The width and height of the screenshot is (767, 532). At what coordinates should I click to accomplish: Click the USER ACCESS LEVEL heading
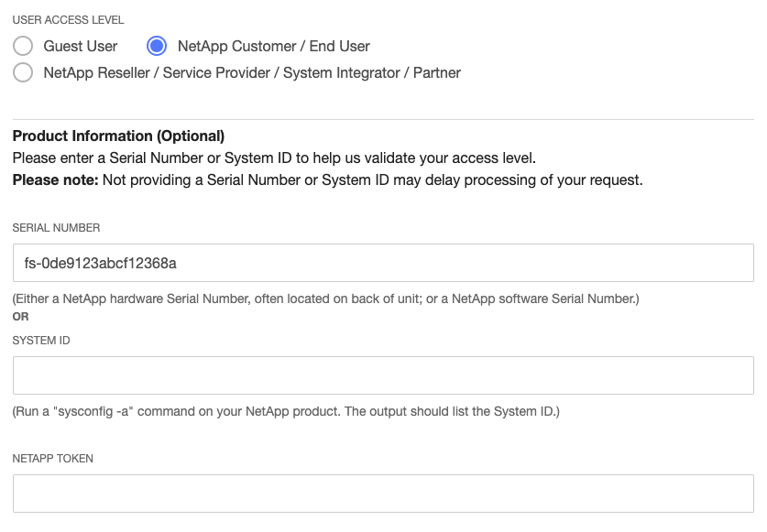[x=68, y=19]
